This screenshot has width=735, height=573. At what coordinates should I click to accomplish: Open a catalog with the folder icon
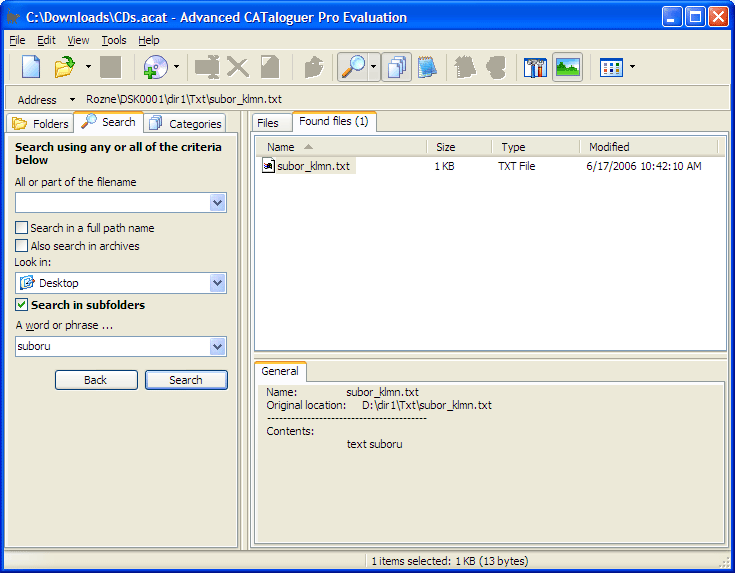point(65,67)
